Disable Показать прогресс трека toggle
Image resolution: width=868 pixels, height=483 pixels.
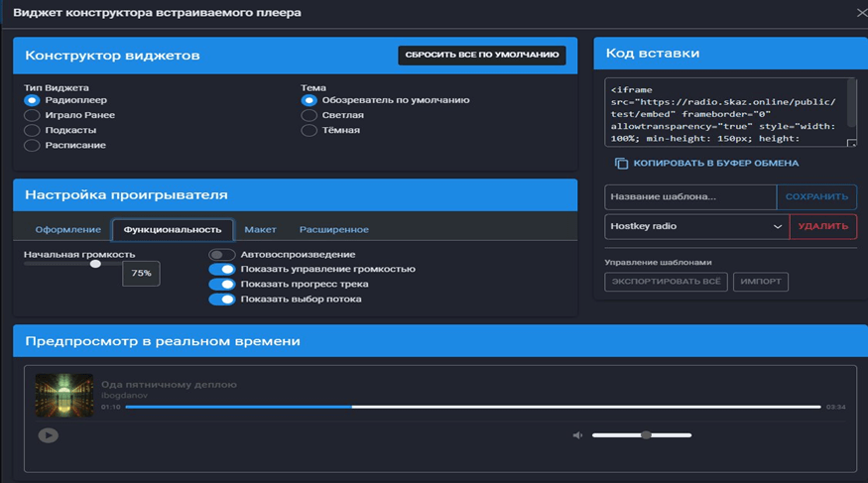pos(222,284)
